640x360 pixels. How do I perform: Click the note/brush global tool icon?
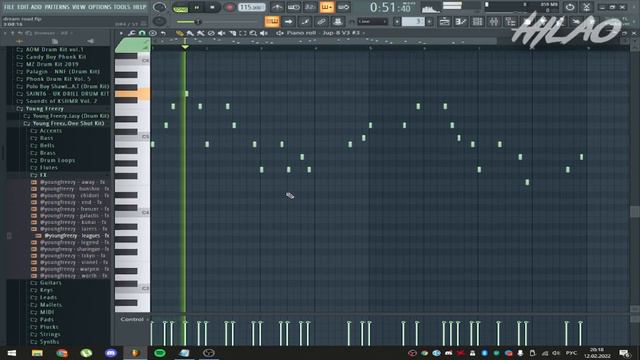(x=305, y=22)
